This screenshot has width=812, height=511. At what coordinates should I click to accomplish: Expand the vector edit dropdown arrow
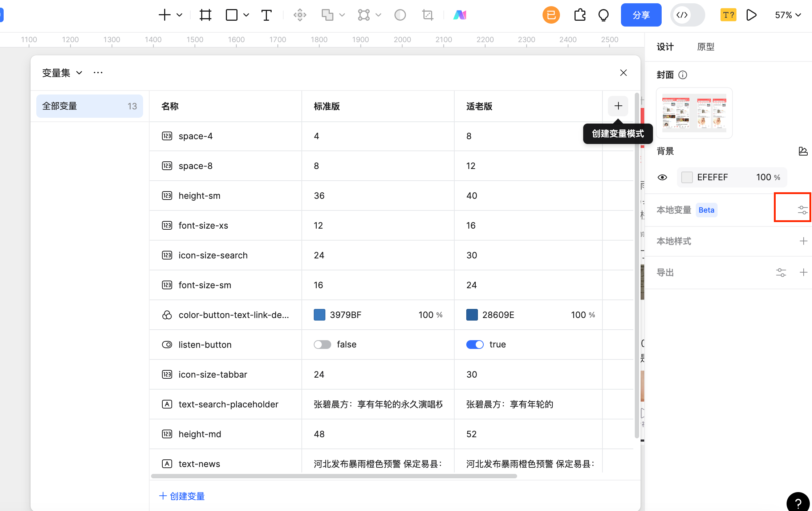378,15
